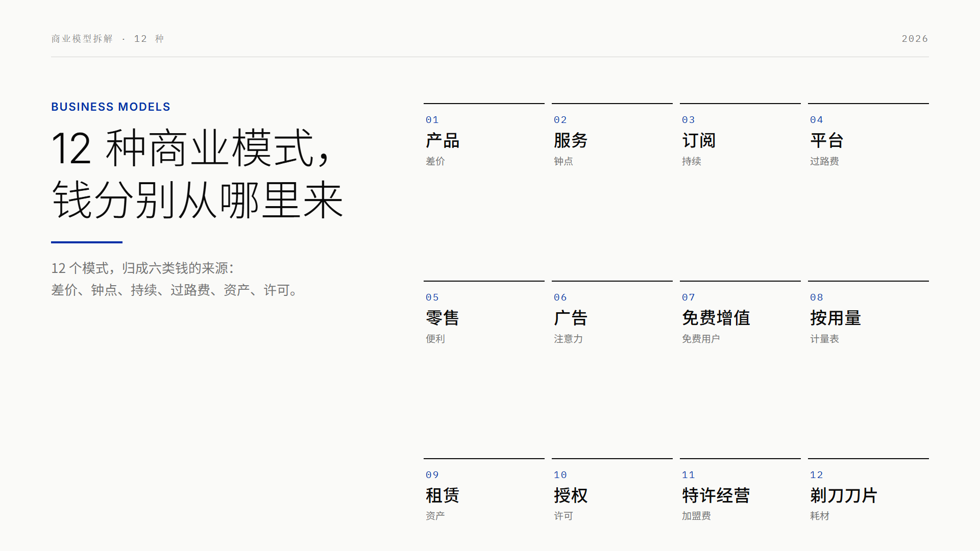Select the '按用量' card title
The image size is (980, 551).
[x=836, y=318]
